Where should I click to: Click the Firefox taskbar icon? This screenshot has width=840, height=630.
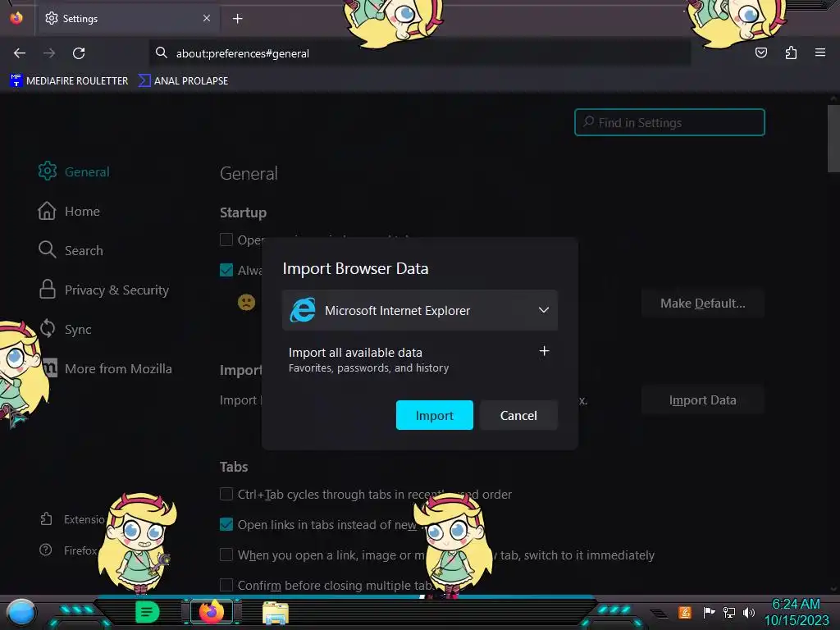[212, 612]
